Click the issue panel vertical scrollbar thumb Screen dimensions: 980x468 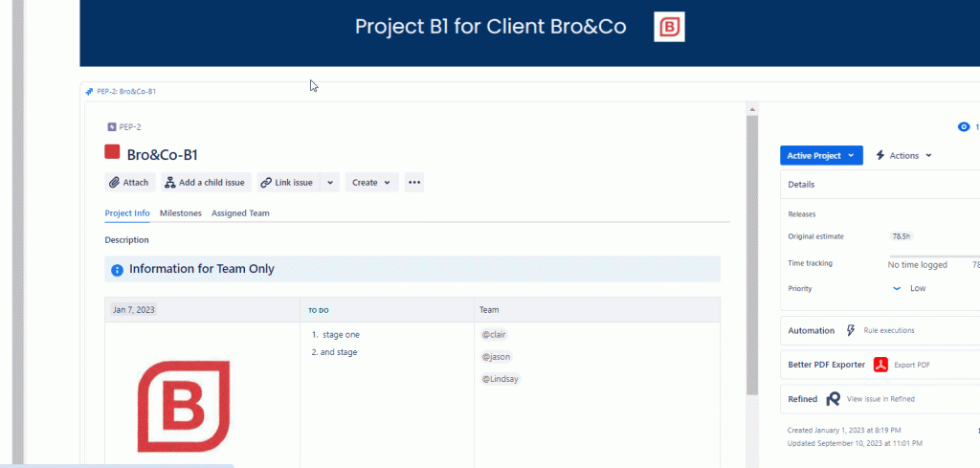752,255
